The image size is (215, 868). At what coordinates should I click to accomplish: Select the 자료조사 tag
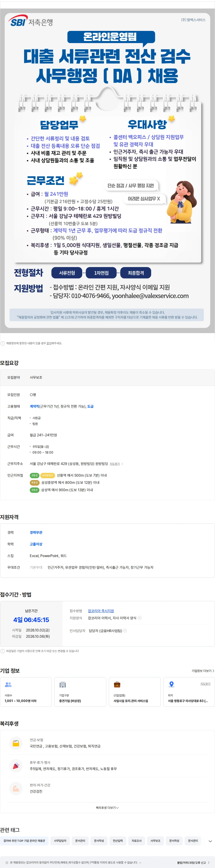pos(137,841)
